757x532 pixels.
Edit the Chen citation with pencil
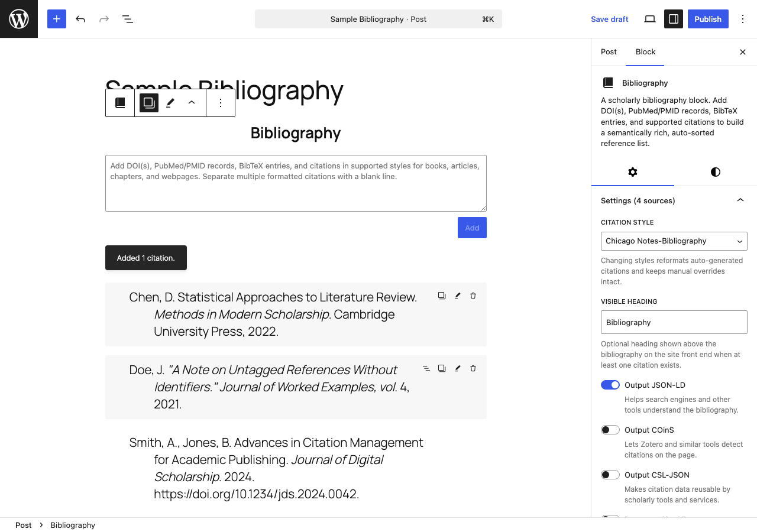(x=457, y=296)
